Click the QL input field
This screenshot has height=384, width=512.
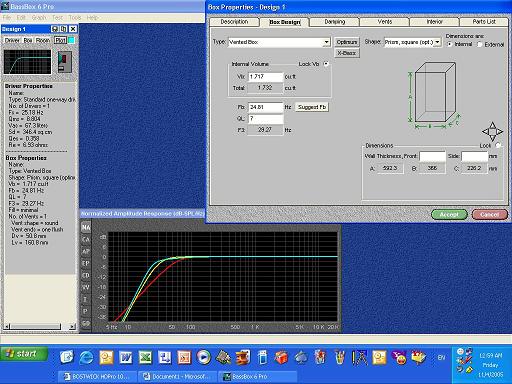[x=266, y=118]
